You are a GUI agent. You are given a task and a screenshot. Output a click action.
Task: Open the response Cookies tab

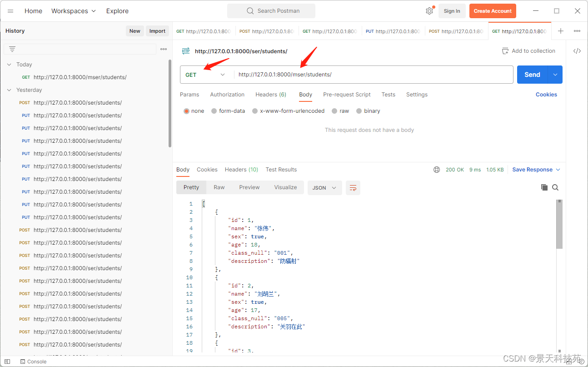click(x=207, y=170)
